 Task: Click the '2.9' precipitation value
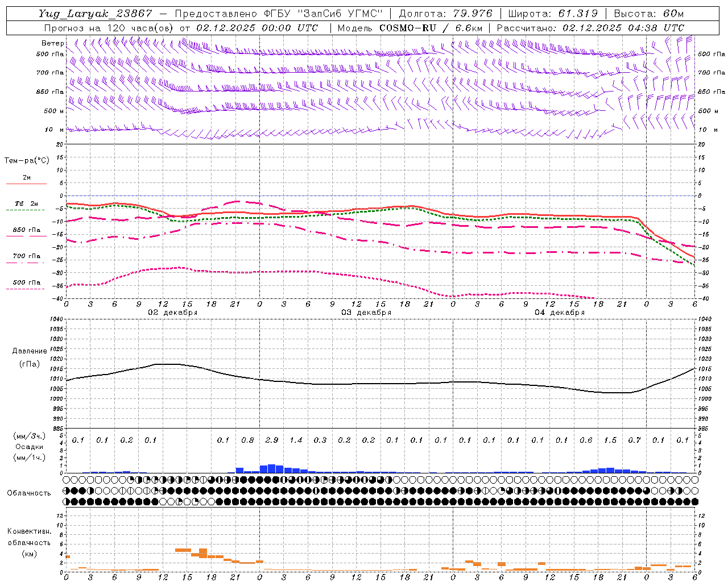(x=272, y=440)
